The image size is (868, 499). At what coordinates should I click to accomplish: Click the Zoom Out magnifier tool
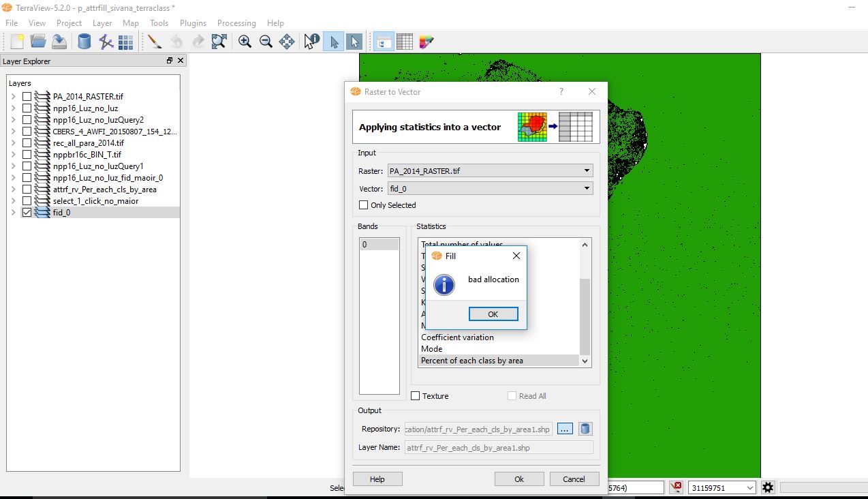(266, 42)
